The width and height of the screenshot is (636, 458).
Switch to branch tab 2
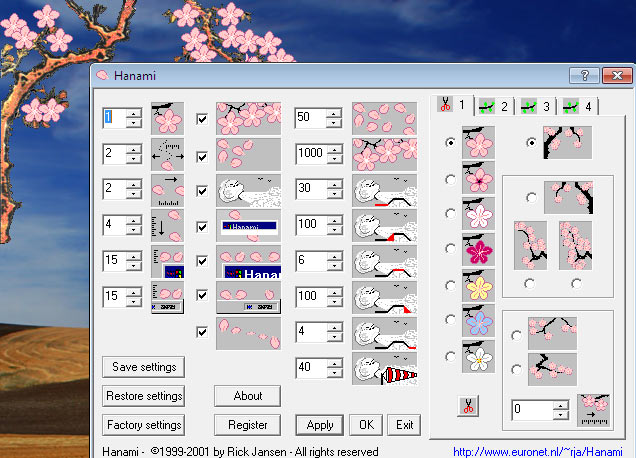(494, 107)
